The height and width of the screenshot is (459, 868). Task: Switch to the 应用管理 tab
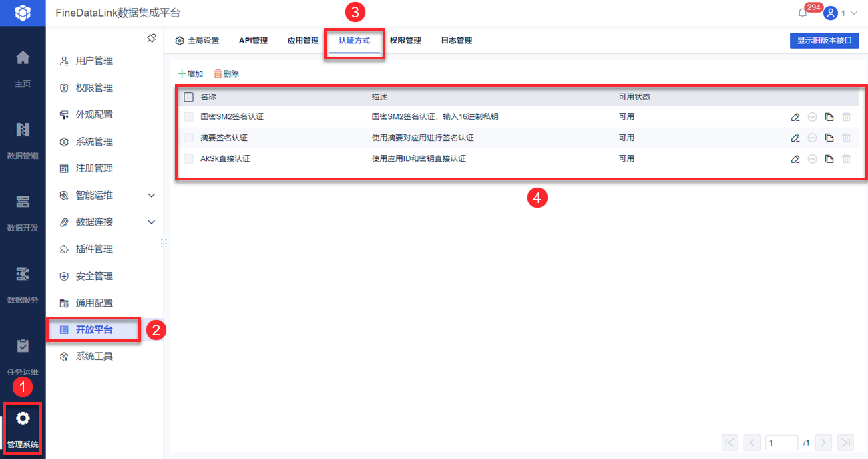303,41
